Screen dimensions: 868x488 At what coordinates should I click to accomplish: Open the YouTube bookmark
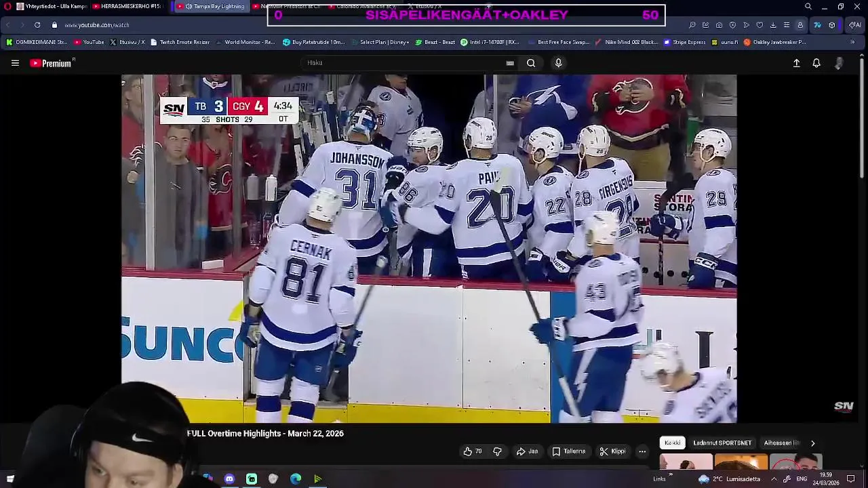tap(89, 42)
